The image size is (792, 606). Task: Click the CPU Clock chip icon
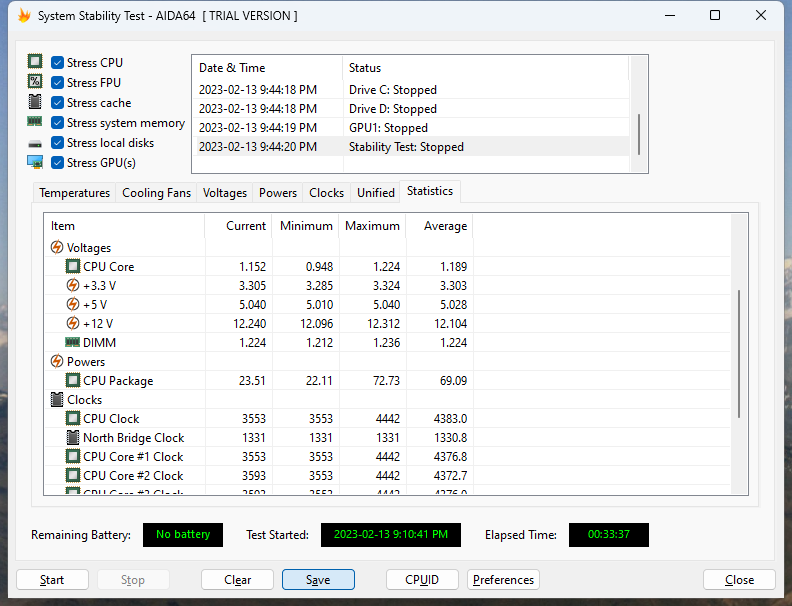[73, 418]
